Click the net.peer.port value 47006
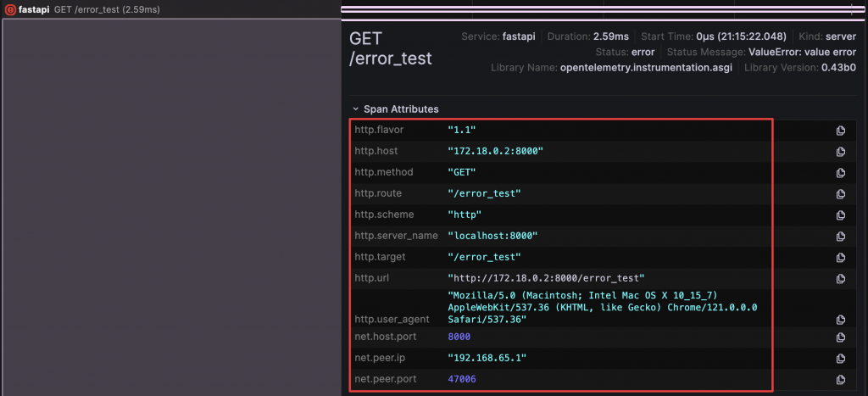This screenshot has width=868, height=396. click(x=462, y=380)
